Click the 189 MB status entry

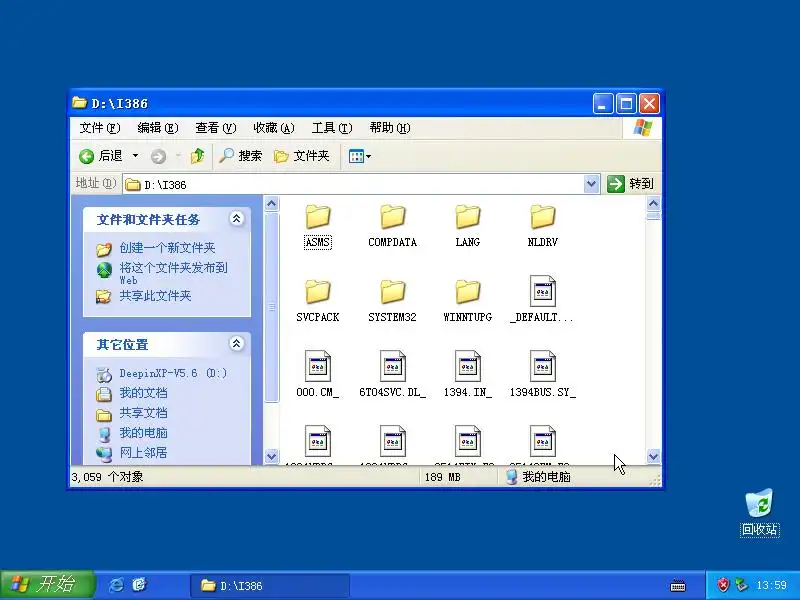point(442,477)
